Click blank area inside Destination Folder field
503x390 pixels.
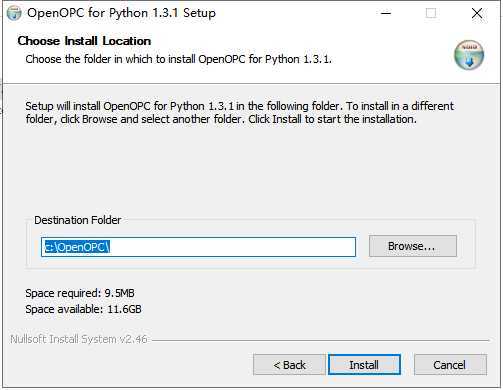tap(233, 247)
